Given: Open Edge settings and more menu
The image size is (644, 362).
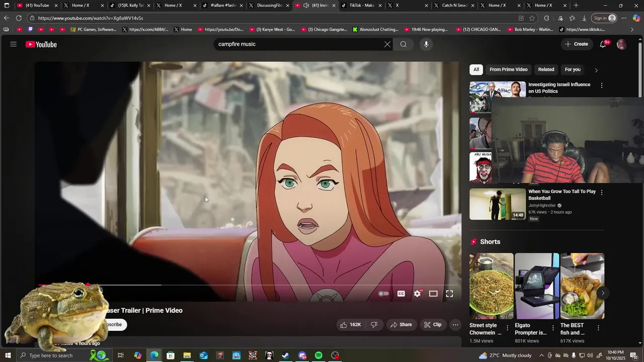Looking at the screenshot, I should (x=624, y=18).
